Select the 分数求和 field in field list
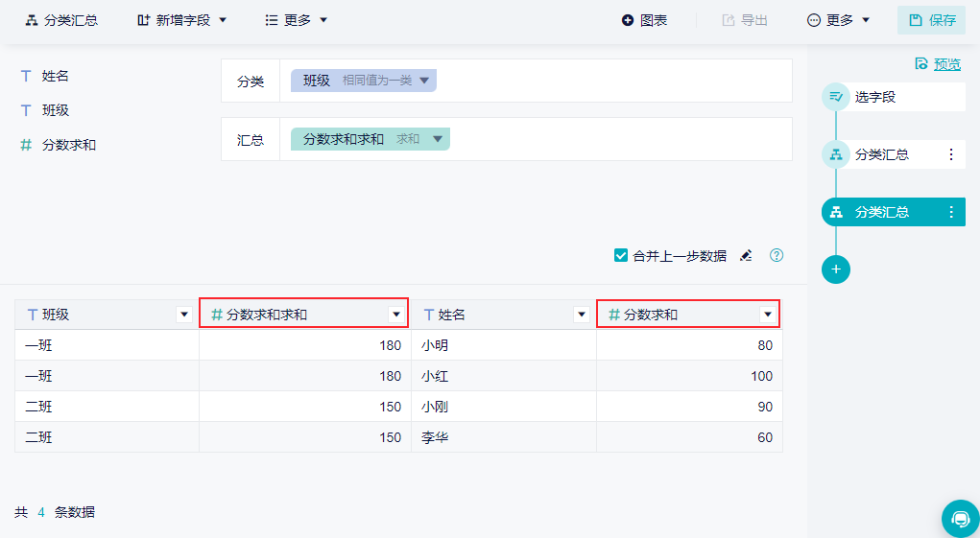 point(59,145)
